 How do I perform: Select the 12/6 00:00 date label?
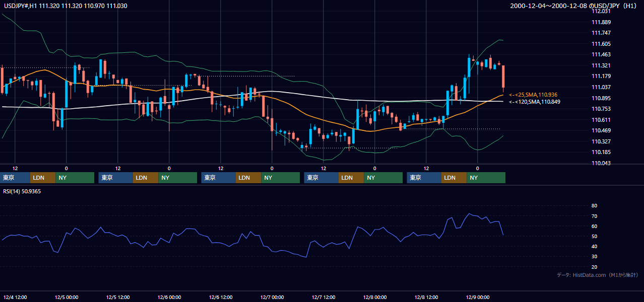click(169, 297)
